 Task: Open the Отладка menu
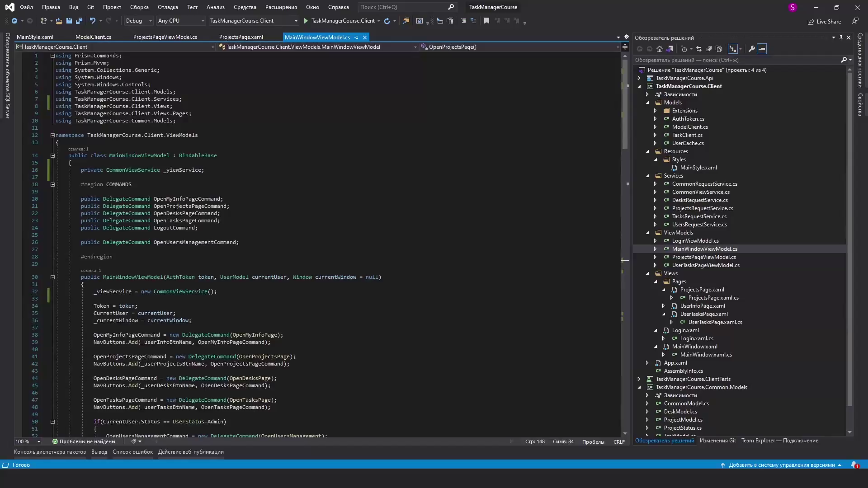(x=168, y=7)
